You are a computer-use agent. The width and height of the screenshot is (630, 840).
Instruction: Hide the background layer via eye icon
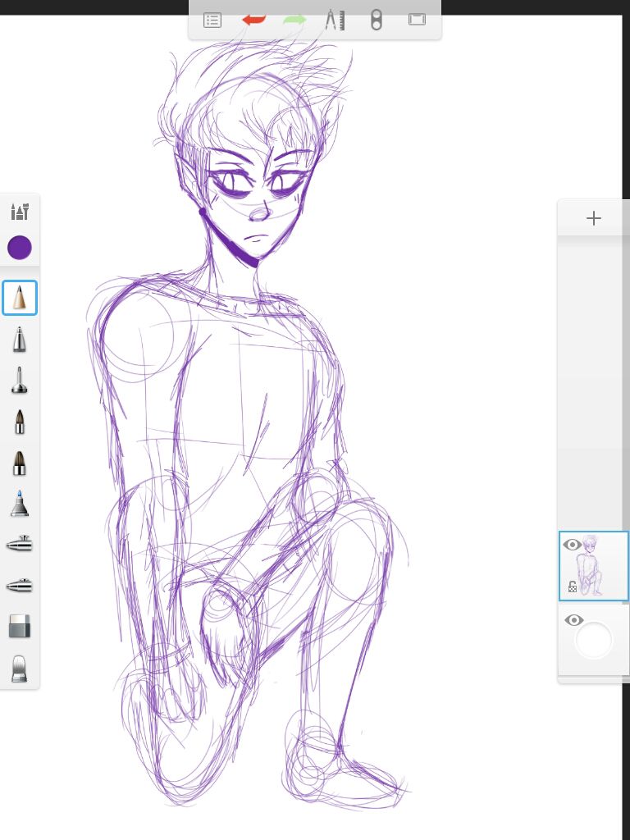pyautogui.click(x=573, y=620)
